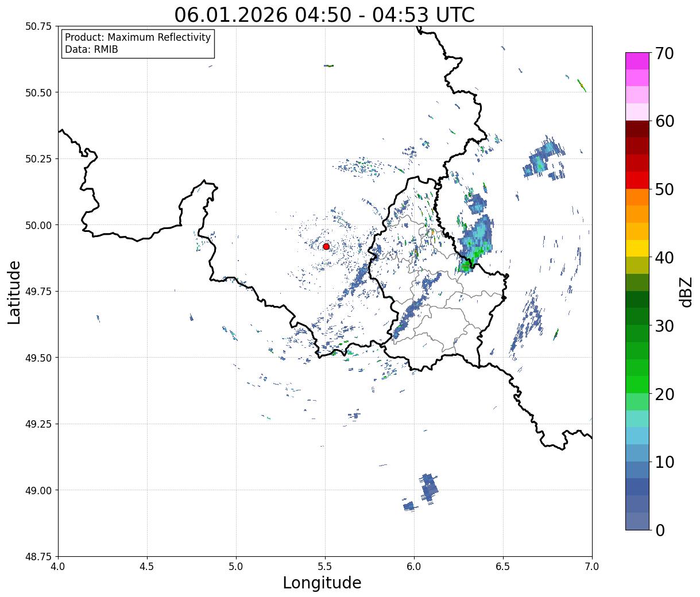The width and height of the screenshot is (700, 597).
Task: Click the longitude tick label '6.0'
Action: pos(414,567)
